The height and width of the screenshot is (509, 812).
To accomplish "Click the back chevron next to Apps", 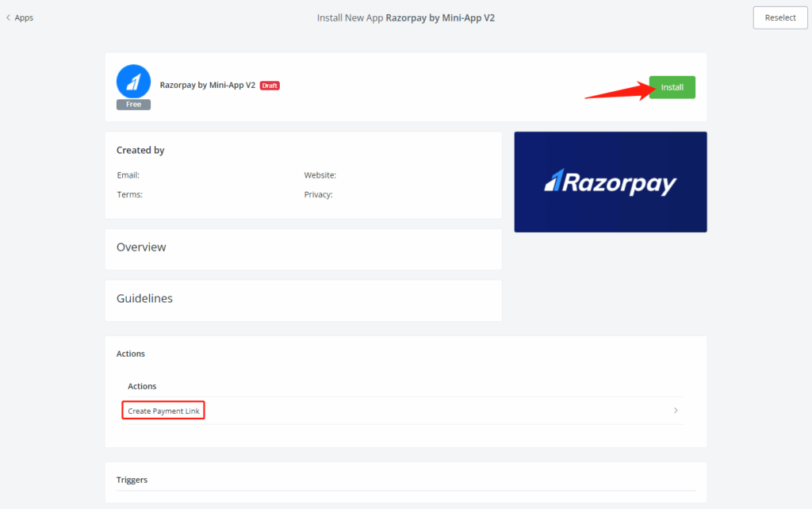I will pyautogui.click(x=9, y=17).
